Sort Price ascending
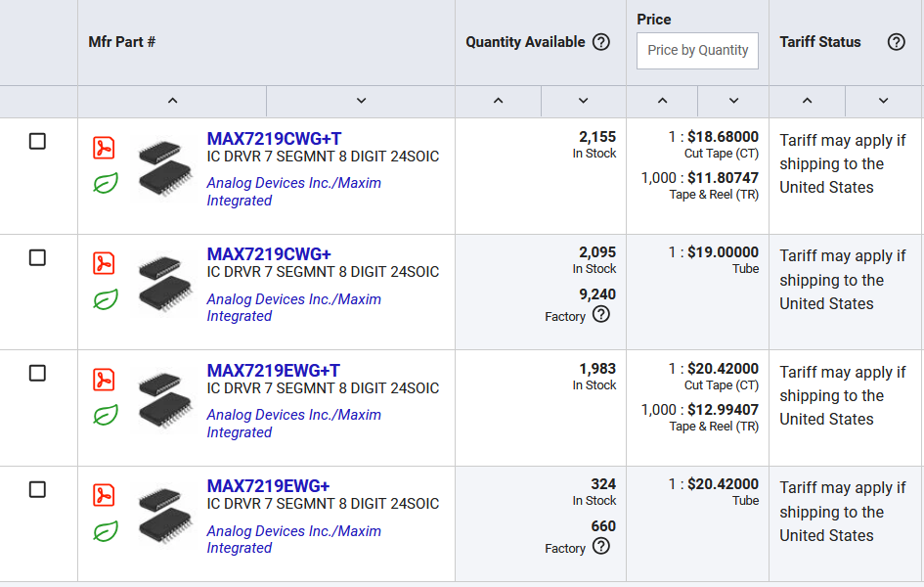924x587 pixels. pyautogui.click(x=662, y=101)
